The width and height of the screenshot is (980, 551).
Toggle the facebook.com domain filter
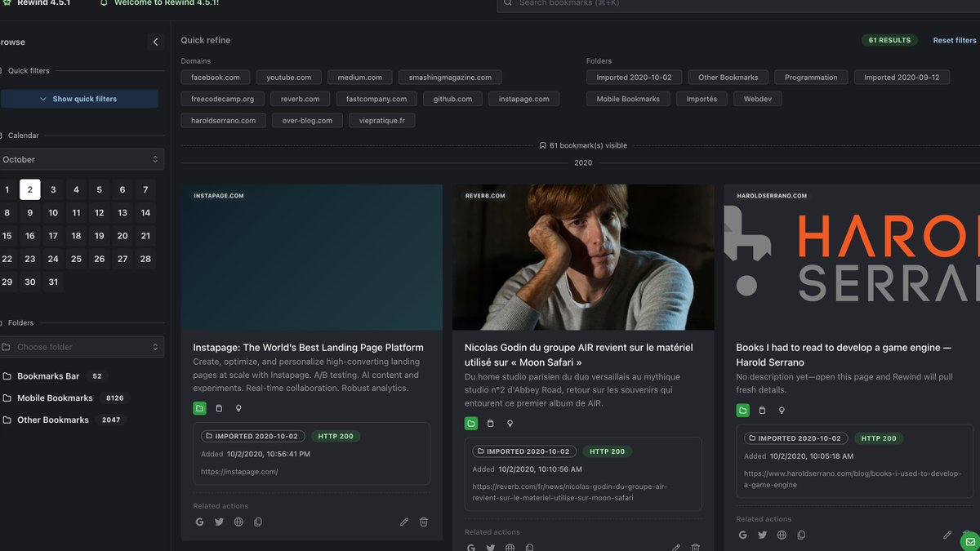(x=216, y=78)
